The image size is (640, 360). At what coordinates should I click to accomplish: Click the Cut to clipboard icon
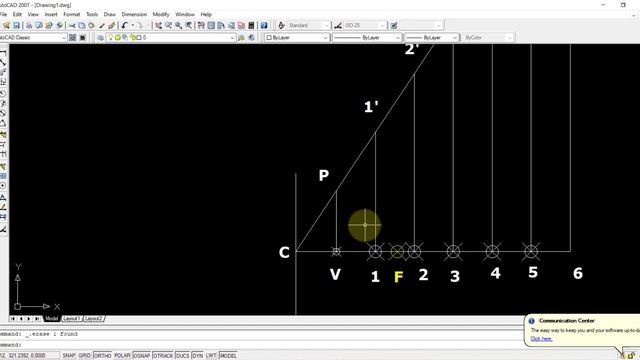72,25
